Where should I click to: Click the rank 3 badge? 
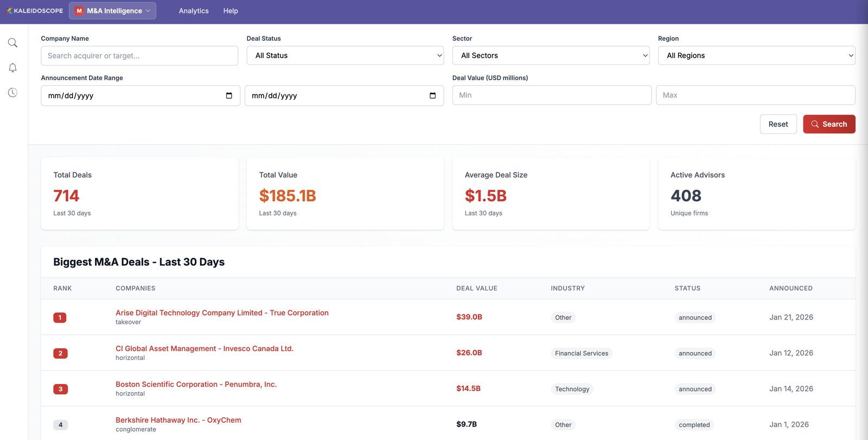pyautogui.click(x=60, y=389)
